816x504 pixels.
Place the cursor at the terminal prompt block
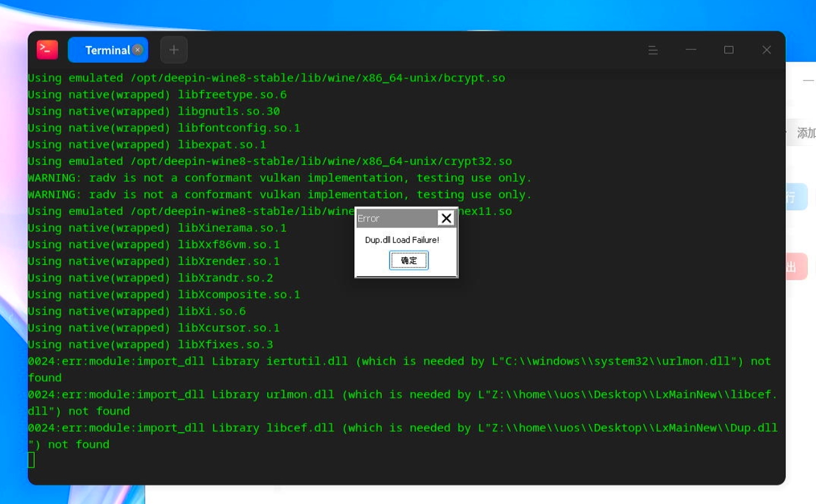pyautogui.click(x=31, y=460)
